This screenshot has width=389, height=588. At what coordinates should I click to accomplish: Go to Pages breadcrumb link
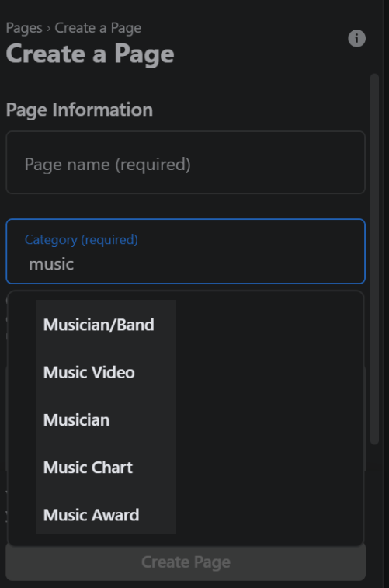[x=24, y=28]
